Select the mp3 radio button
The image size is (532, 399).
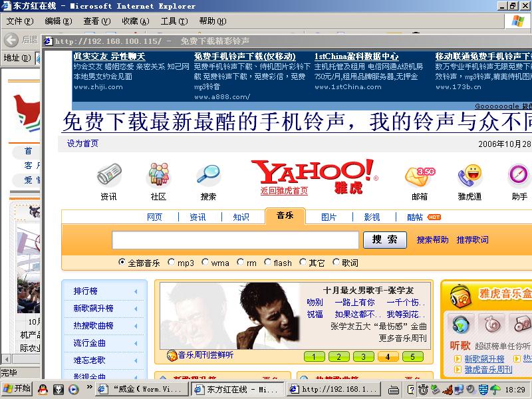pyautogui.click(x=172, y=262)
